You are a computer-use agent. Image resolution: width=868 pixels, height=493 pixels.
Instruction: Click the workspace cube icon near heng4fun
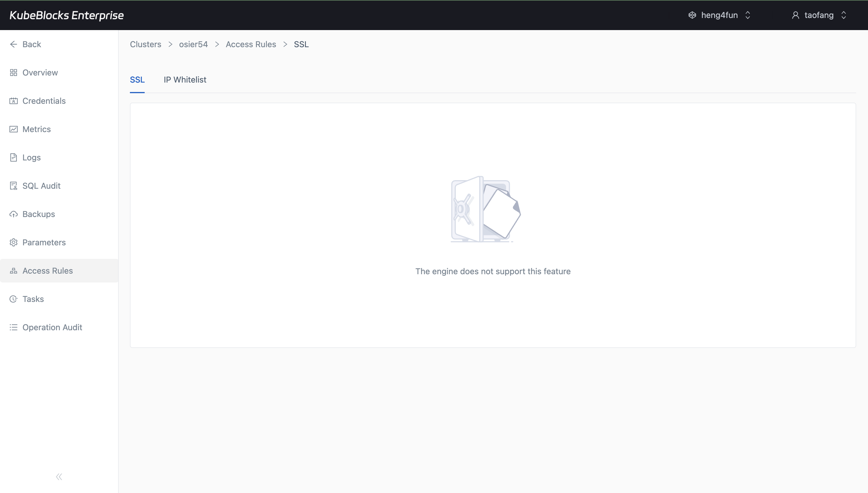[x=692, y=15]
